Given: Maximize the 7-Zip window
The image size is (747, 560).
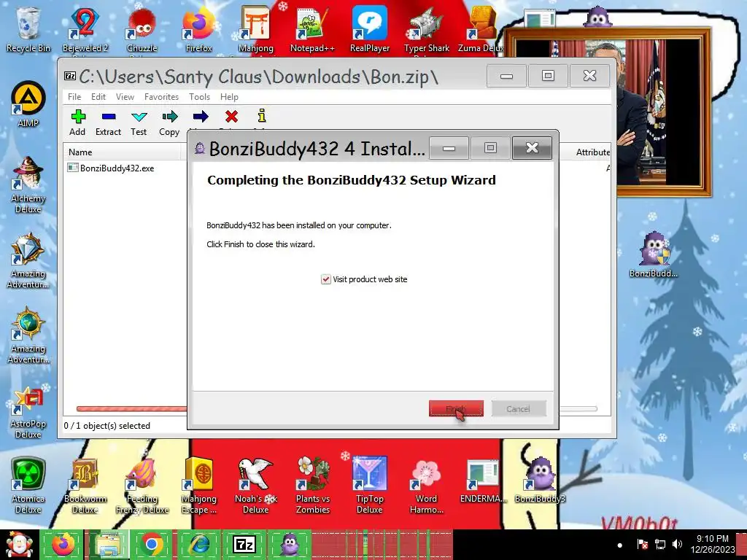Looking at the screenshot, I should pos(548,75).
